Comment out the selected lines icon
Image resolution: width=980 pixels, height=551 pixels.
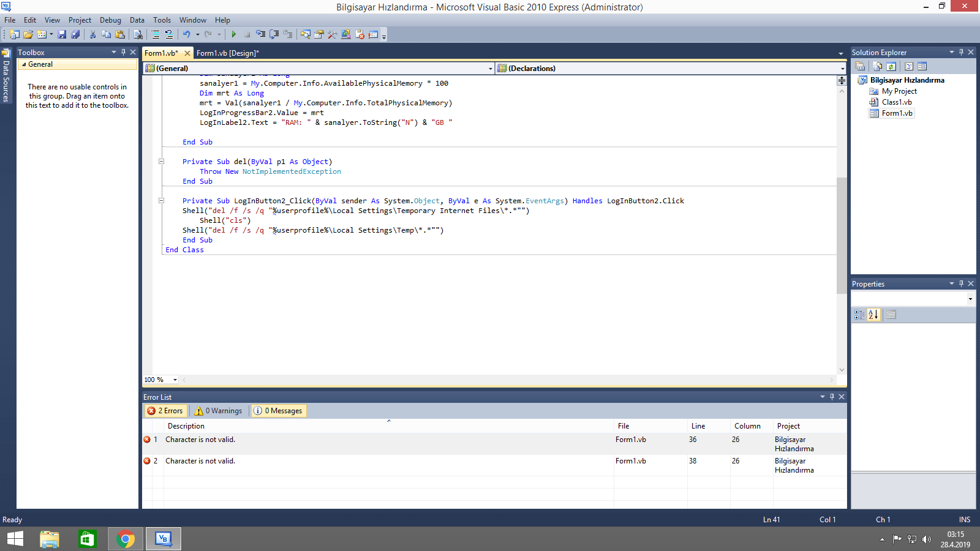pos(156,34)
